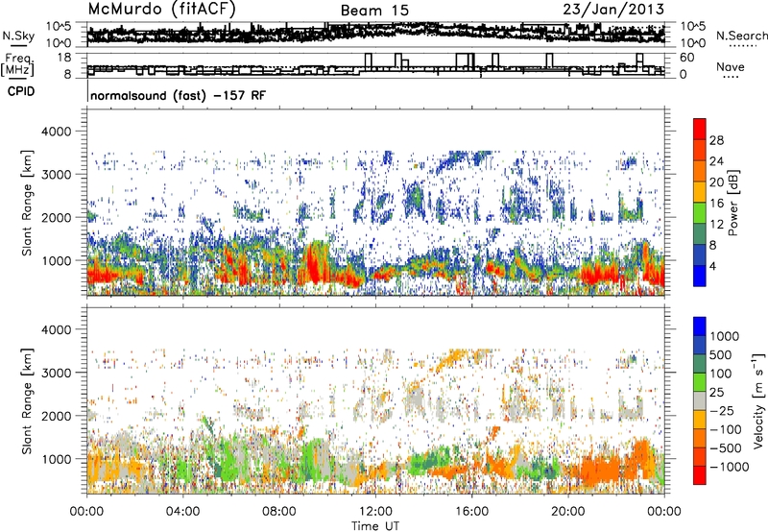Click the '60' Nave axis tick label
This screenshot has width=768, height=532.
tap(686, 58)
